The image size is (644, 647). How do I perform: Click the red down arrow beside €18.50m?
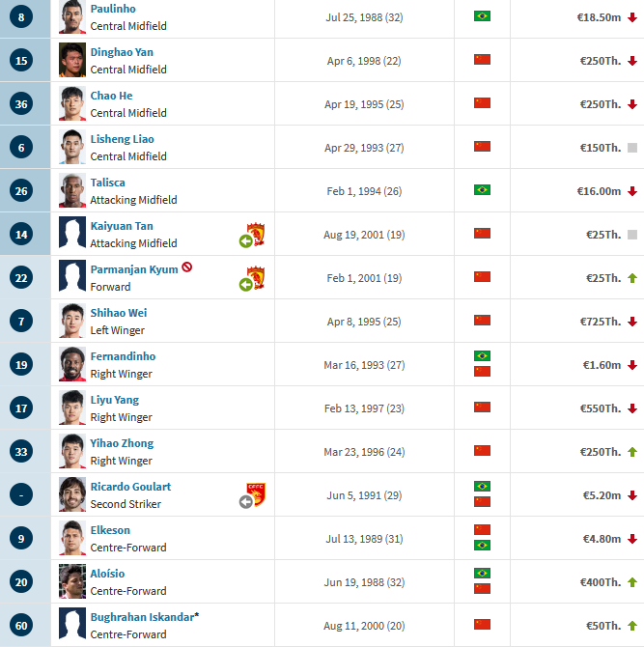632,16
